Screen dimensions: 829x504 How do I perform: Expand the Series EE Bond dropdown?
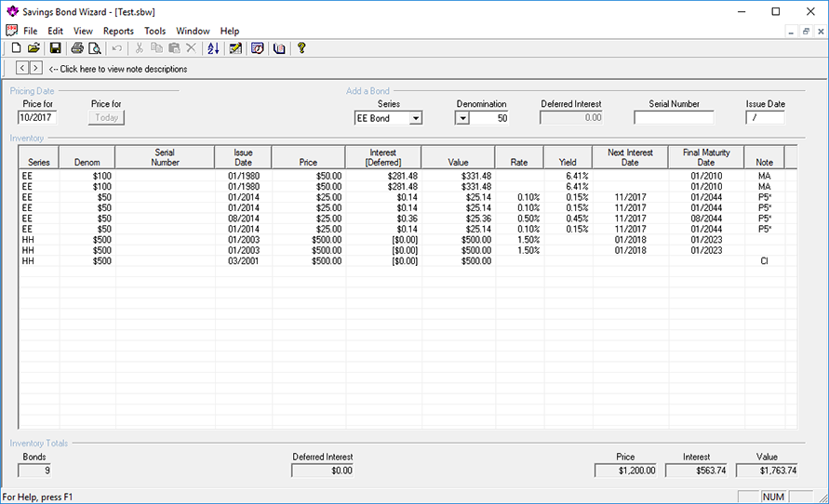(416, 118)
